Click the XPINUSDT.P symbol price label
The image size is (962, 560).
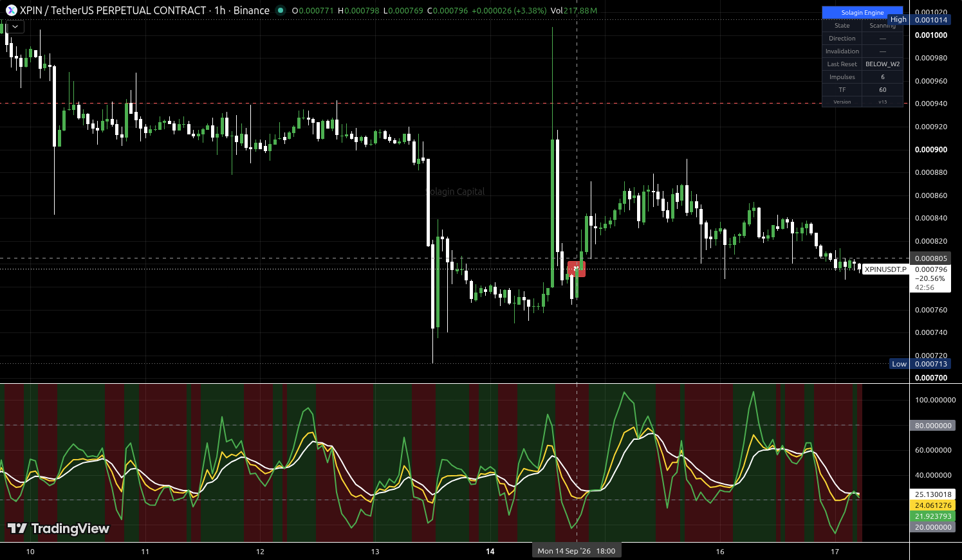[x=885, y=269]
